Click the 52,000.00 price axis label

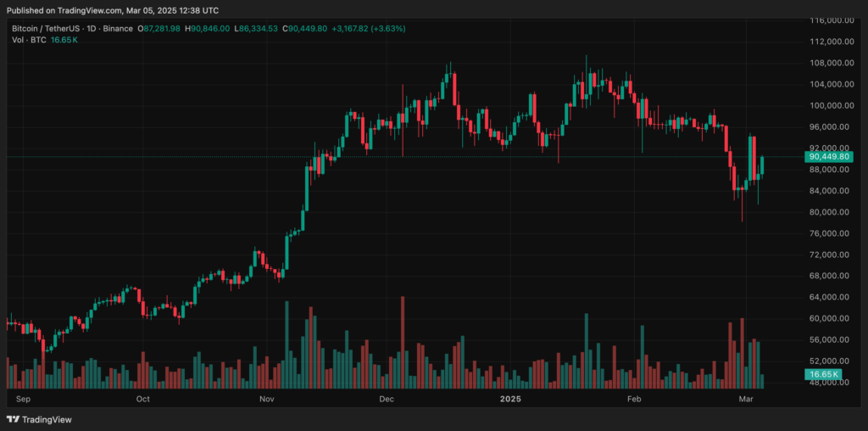[829, 361]
